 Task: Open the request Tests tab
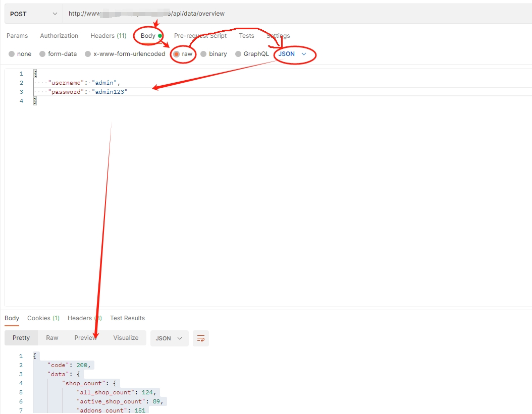pos(246,36)
